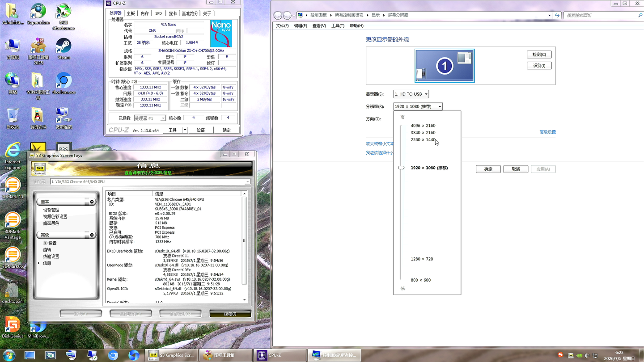Select the Administrator folder icon on desktop
Screen dimensions: 644x362
[x=12, y=14]
